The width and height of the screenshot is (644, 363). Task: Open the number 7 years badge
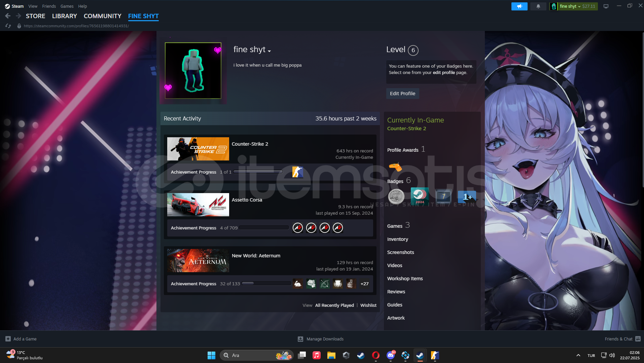pyautogui.click(x=443, y=196)
